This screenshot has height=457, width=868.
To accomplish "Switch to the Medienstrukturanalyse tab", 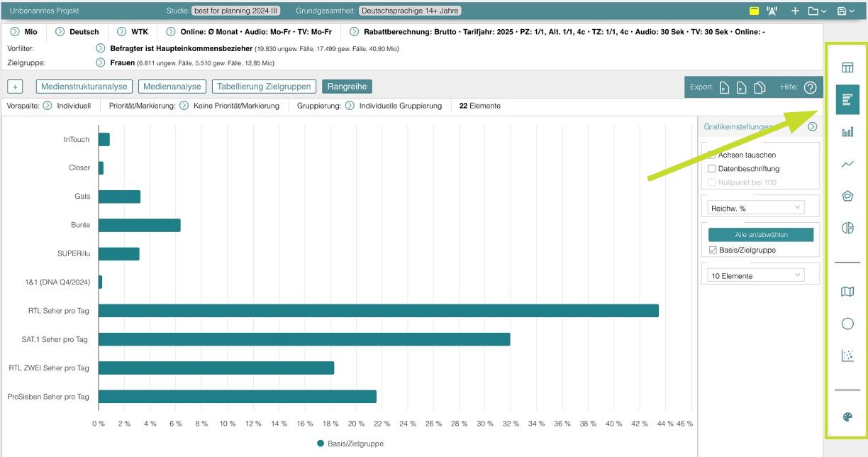I will [84, 87].
